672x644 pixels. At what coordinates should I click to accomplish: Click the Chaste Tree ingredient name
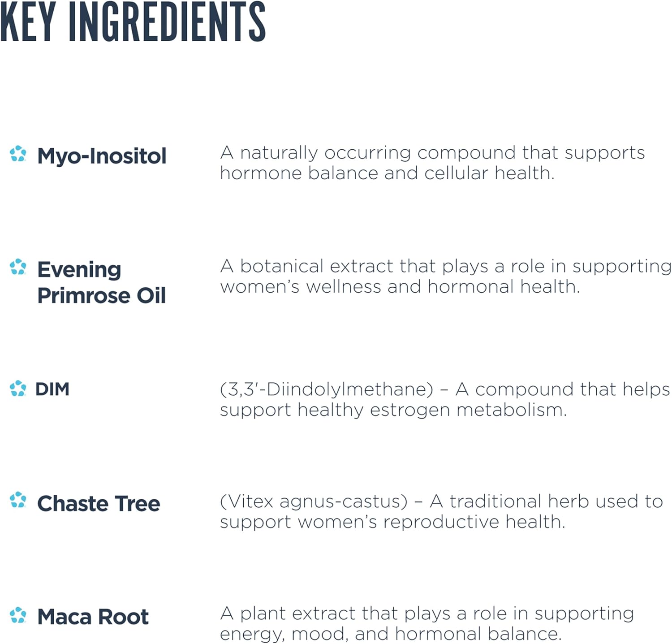[99, 504]
